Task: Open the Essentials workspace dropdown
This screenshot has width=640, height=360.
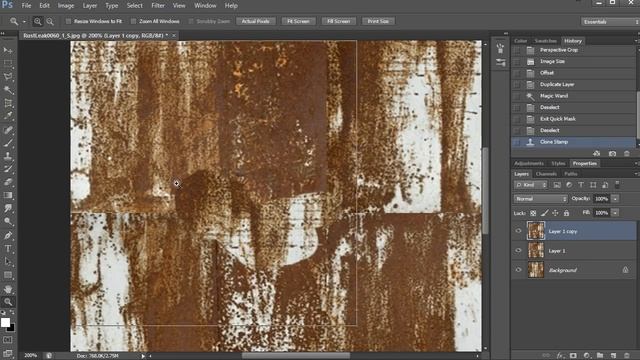Action: click(610, 22)
